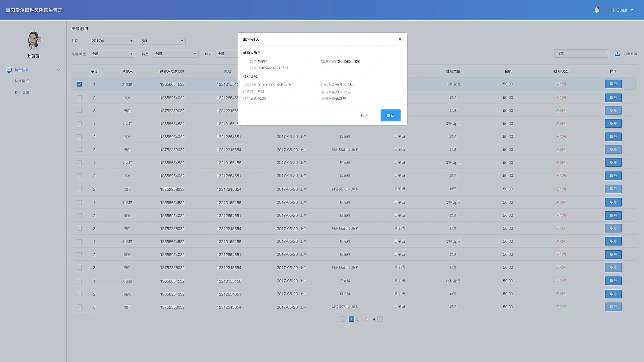Go to the previous page with the left arrow
The image size is (644, 362).
343,319
